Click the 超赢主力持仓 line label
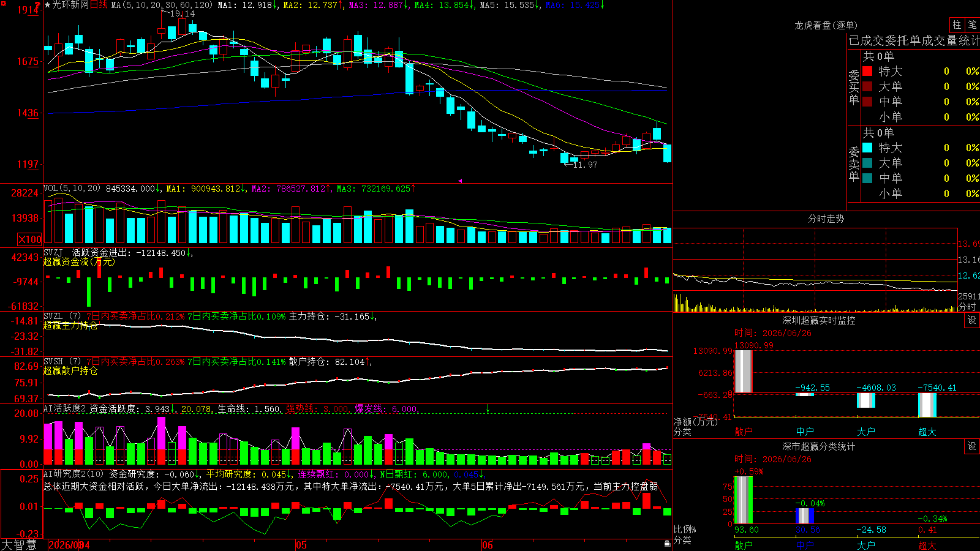 (x=70, y=326)
